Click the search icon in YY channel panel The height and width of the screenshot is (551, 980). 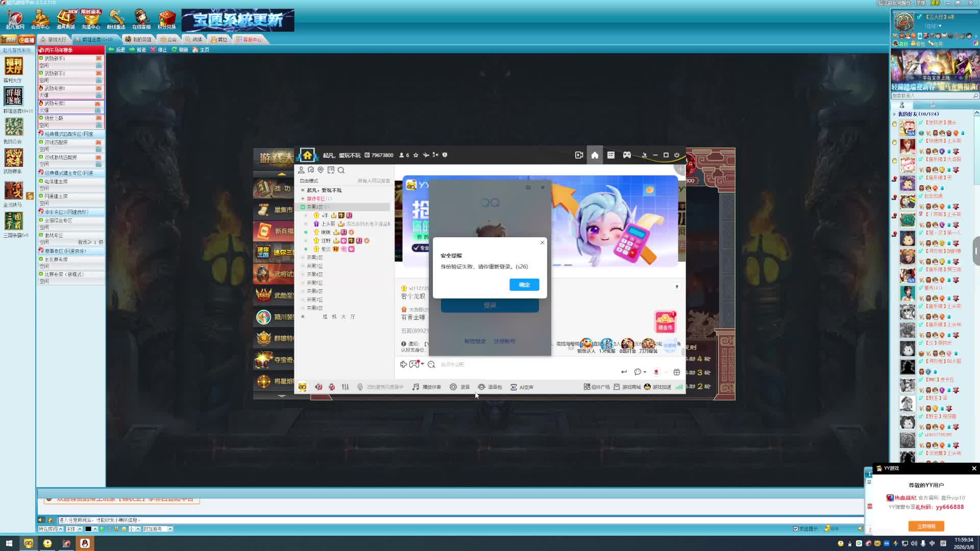click(x=341, y=170)
